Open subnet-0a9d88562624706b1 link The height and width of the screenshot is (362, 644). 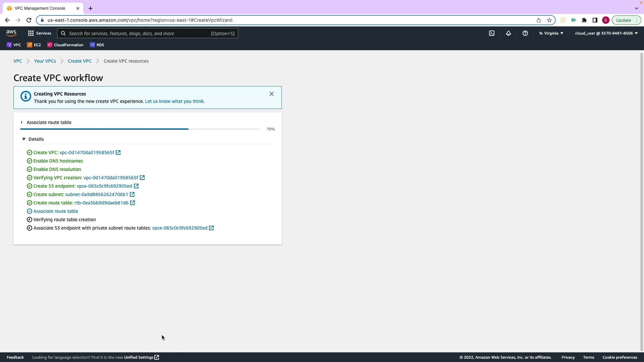pos(97,194)
